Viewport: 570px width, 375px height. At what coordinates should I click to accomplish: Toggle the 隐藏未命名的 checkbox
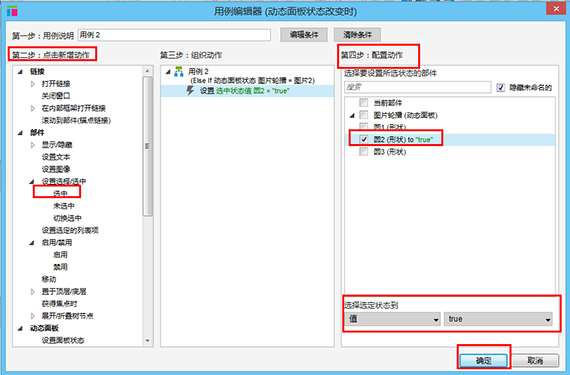click(x=501, y=88)
